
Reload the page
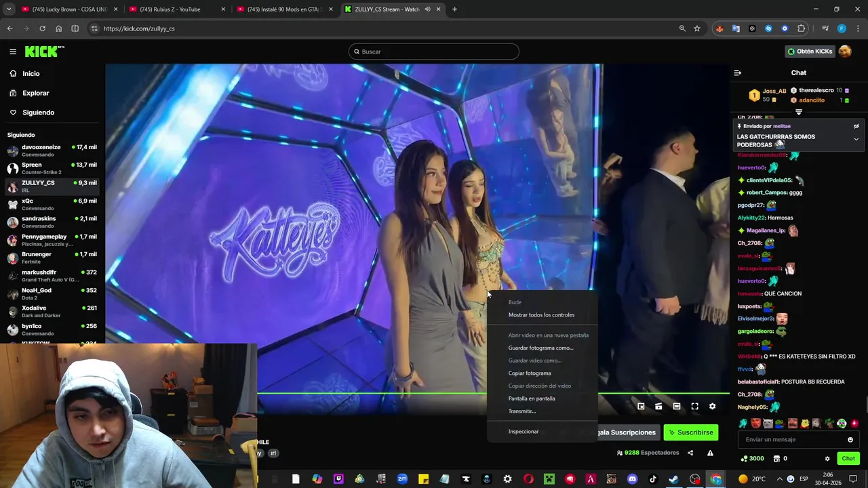[x=42, y=28]
